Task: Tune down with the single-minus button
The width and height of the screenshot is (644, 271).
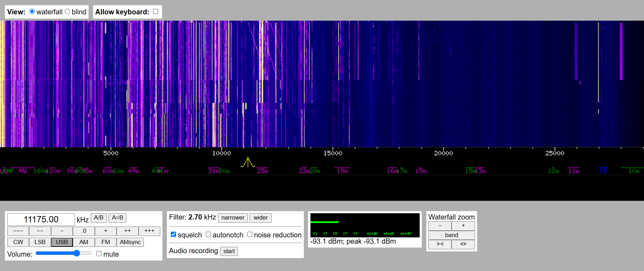Action: pyautogui.click(x=62, y=231)
